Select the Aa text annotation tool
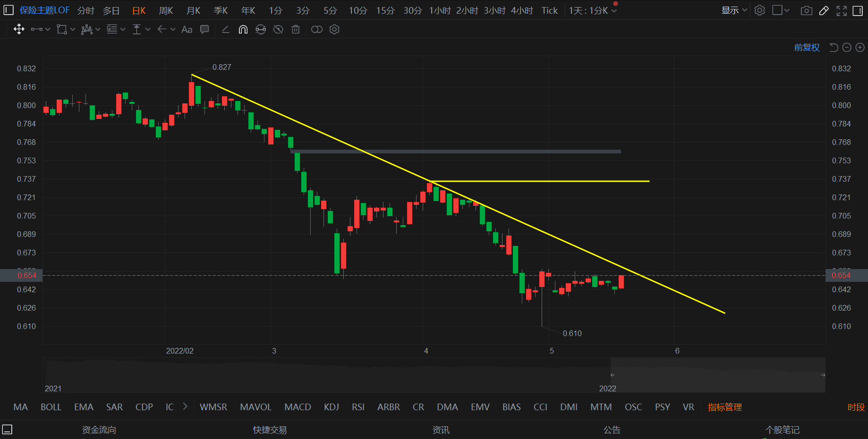Image resolution: width=868 pixels, height=439 pixels. [187, 29]
